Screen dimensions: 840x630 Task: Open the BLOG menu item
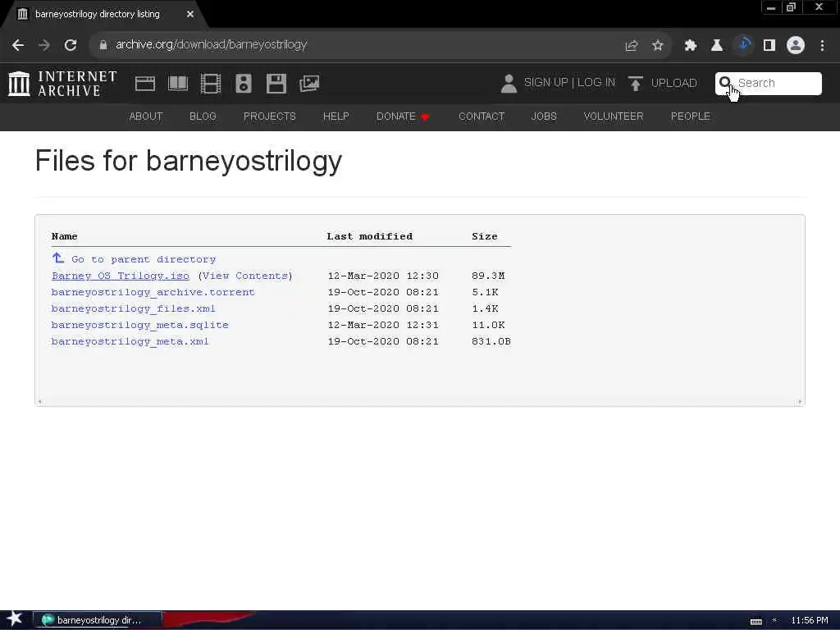[203, 116]
